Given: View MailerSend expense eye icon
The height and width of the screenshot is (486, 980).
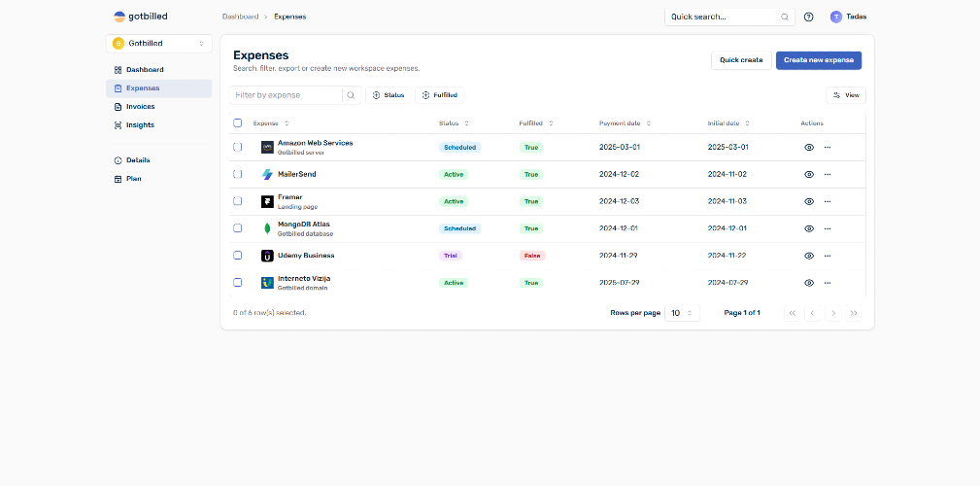Looking at the screenshot, I should click(x=809, y=175).
